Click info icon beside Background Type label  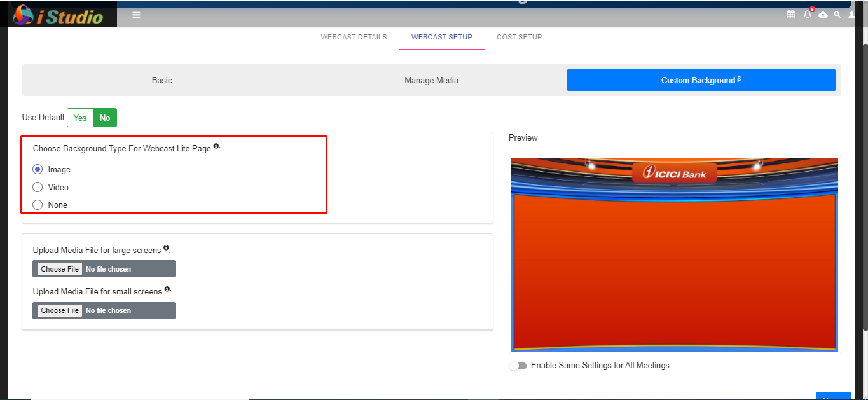point(216,146)
